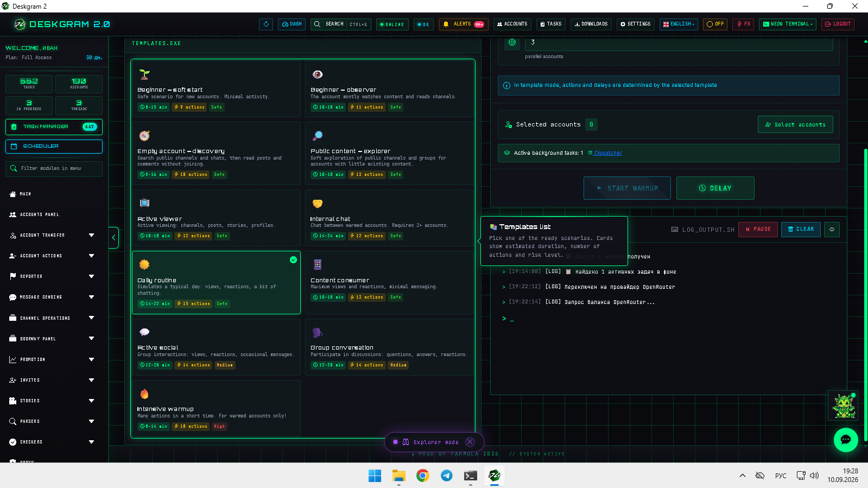Viewport: 868px width, 488px height.
Task: Open the NEON TERMINAL theme dropdown
Action: click(x=788, y=24)
